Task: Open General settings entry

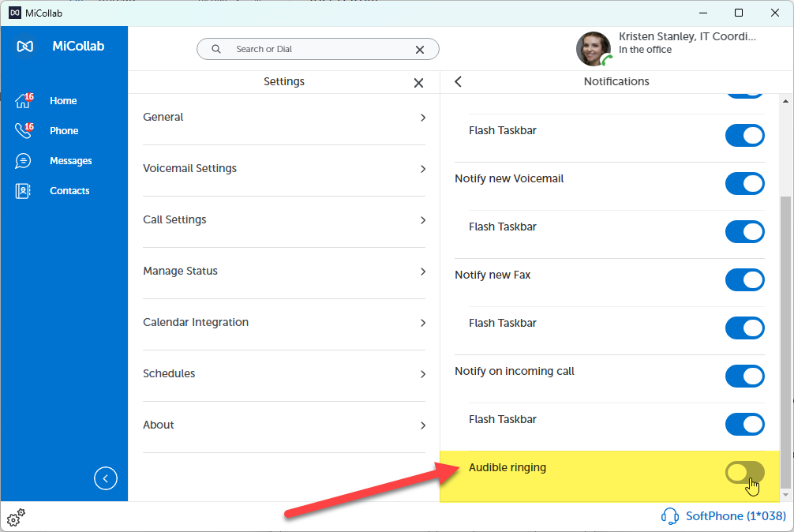Action: tap(284, 119)
